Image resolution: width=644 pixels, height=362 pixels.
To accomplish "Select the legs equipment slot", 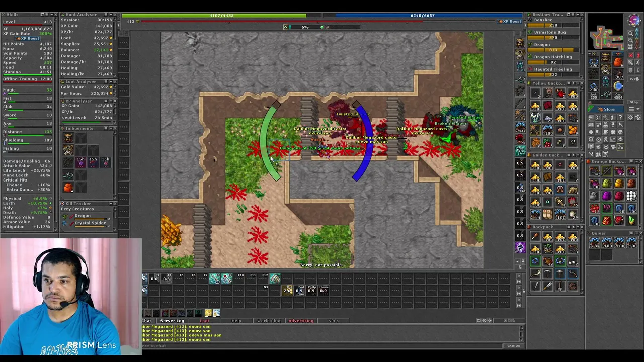I will coord(605,81).
